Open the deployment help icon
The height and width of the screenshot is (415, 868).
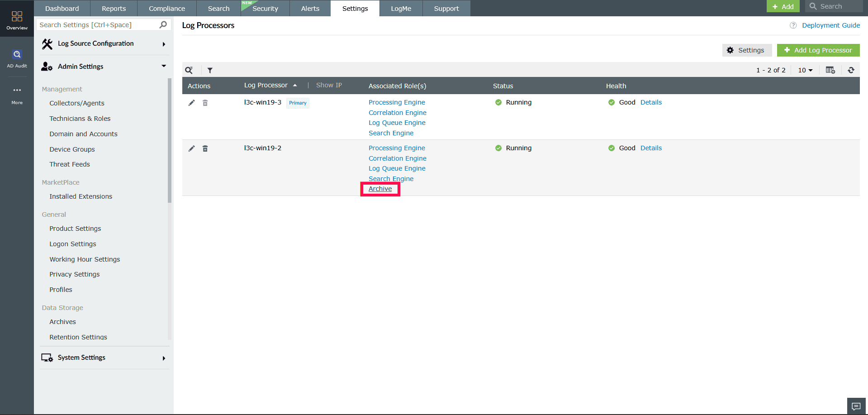tap(793, 25)
